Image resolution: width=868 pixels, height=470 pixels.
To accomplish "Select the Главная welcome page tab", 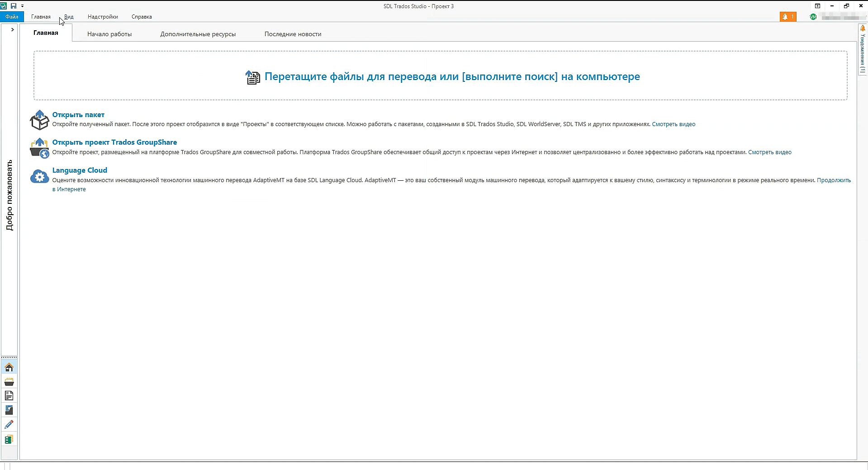I will pyautogui.click(x=46, y=33).
